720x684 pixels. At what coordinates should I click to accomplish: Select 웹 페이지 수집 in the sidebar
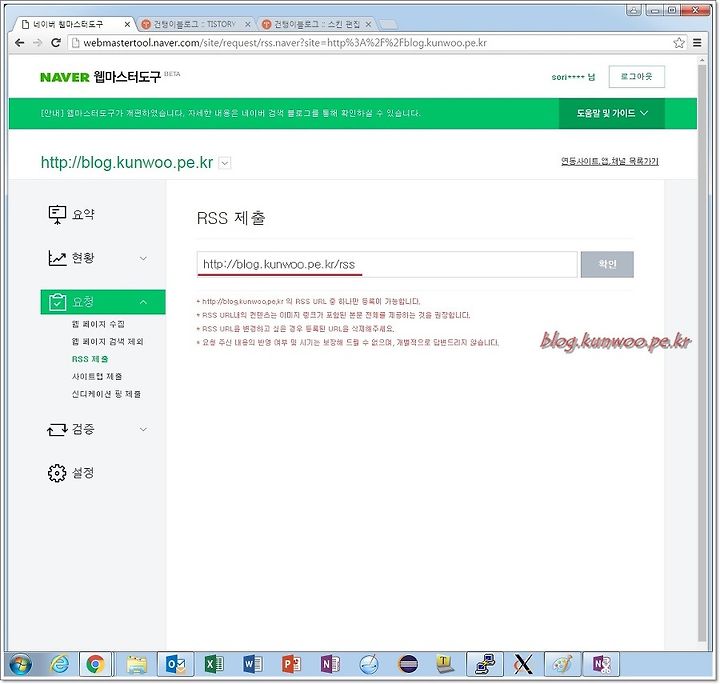(98, 324)
